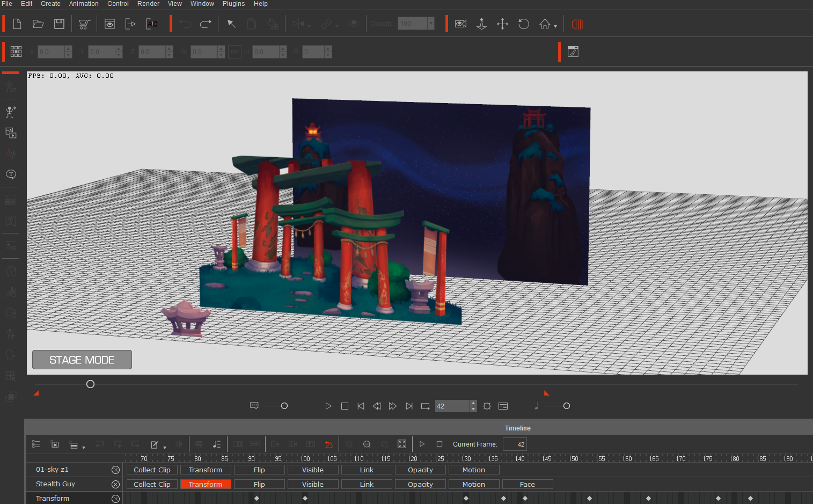Click the camera record icon in toolbar
Image resolution: width=813 pixels, height=504 pixels.
[460, 24]
